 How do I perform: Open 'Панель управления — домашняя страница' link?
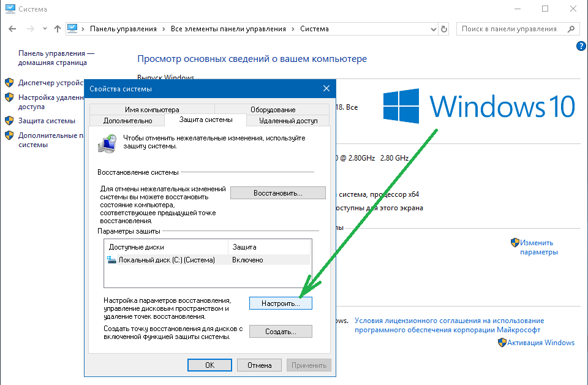pyautogui.click(x=56, y=58)
